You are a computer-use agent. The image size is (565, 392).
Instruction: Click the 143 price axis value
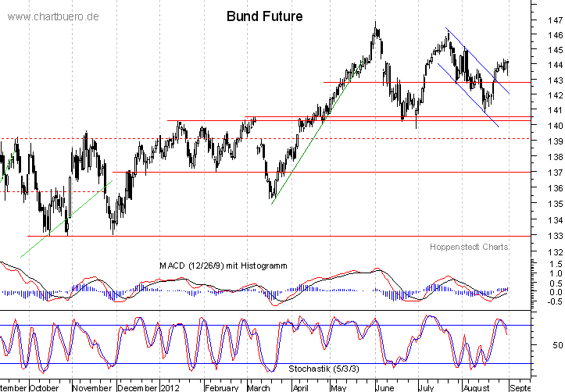click(555, 80)
